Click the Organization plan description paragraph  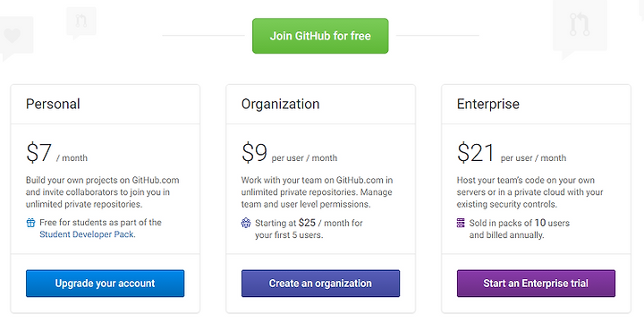point(317,191)
